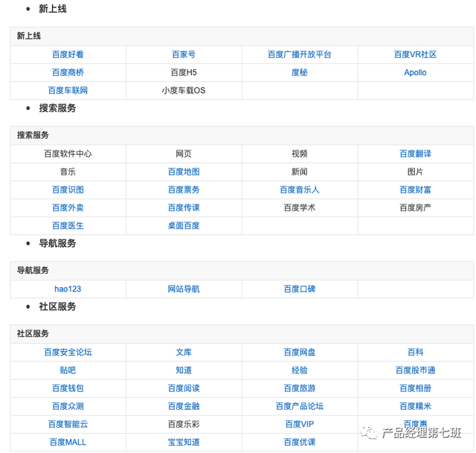Click the 文库 link

click(184, 353)
